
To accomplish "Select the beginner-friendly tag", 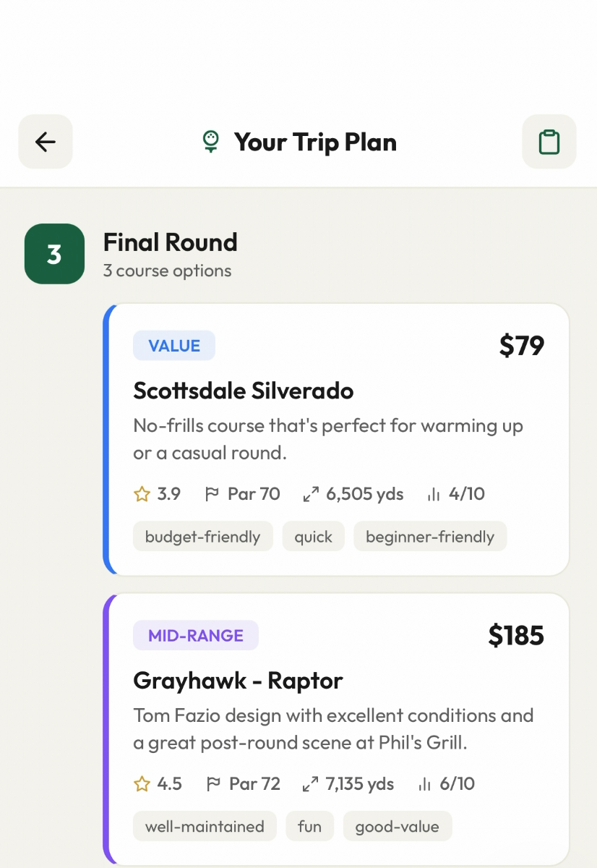I will tap(430, 537).
